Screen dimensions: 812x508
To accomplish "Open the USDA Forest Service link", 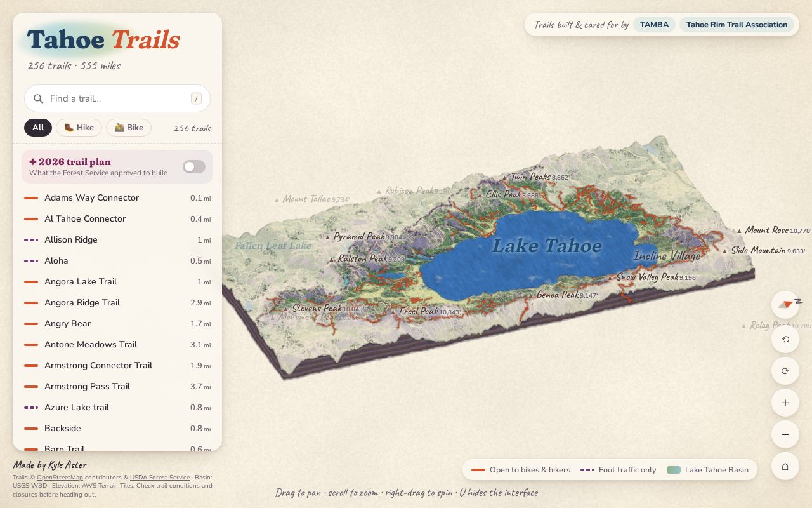I will 160,478.
